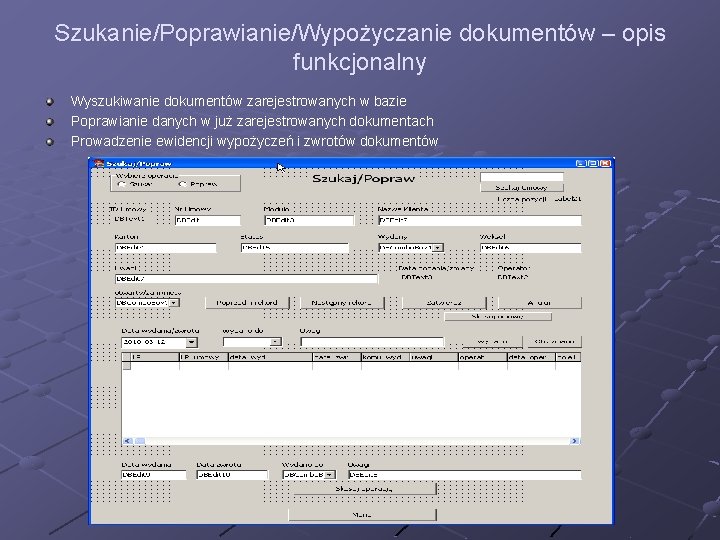Click the Szukaj umowy button
This screenshot has width=720, height=540.
point(522,187)
